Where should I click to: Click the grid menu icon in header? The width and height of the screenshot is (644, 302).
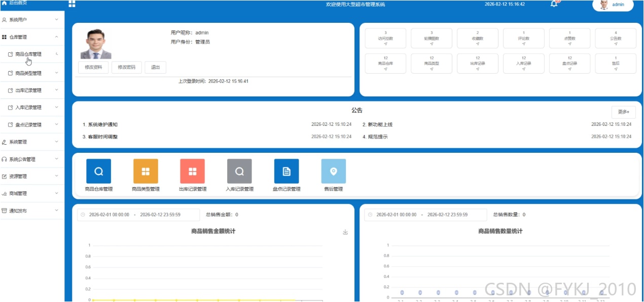71,4
